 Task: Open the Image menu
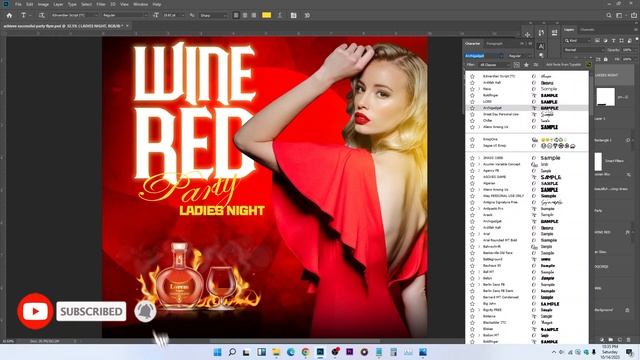coord(43,4)
